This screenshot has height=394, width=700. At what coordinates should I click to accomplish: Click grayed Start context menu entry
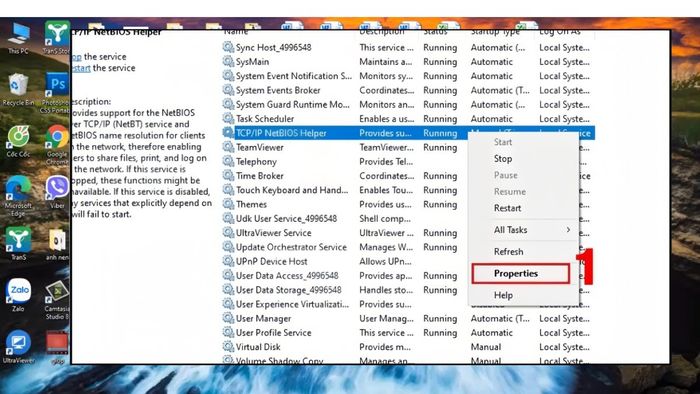[523, 142]
